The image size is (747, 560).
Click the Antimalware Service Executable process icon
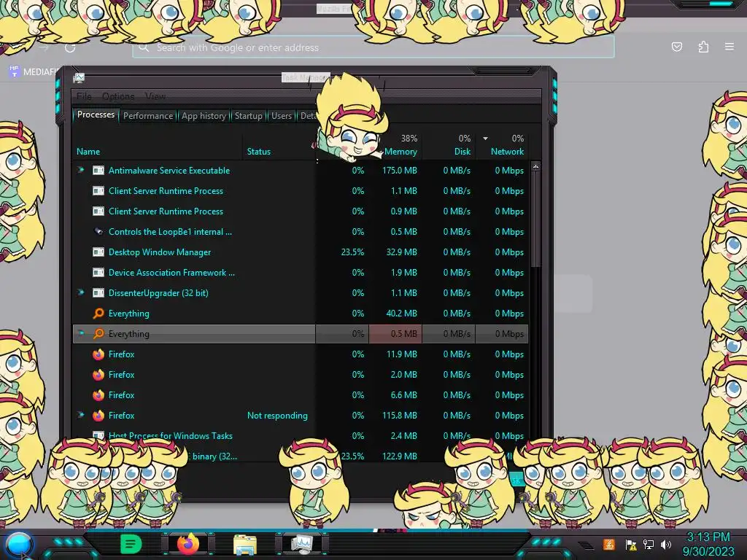(98, 171)
